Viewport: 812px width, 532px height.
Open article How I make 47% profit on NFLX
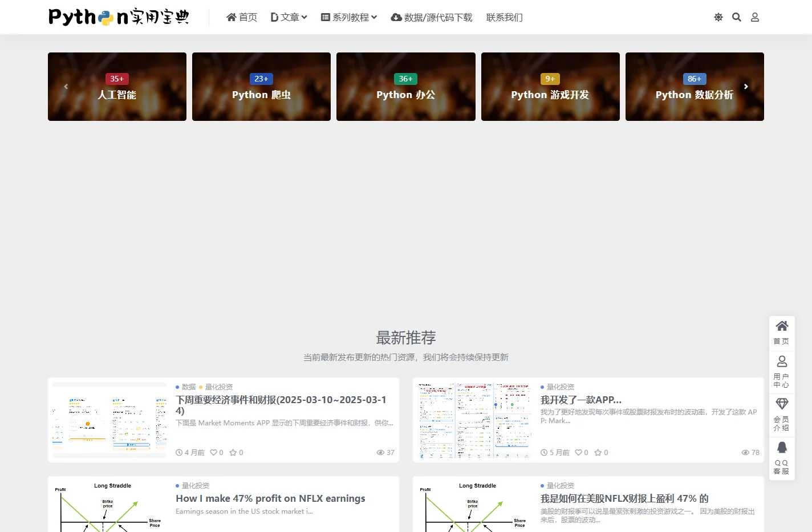pyautogui.click(x=270, y=498)
